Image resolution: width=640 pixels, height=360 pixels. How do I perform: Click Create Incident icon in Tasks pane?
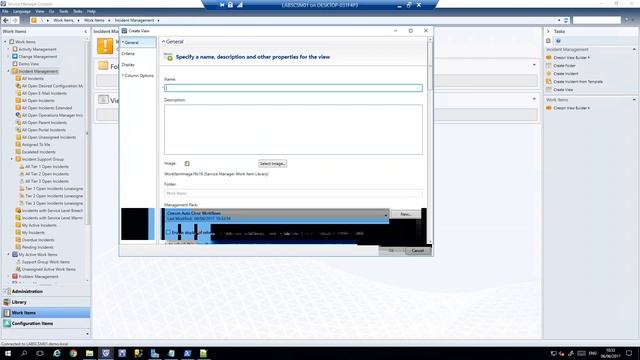tap(549, 73)
